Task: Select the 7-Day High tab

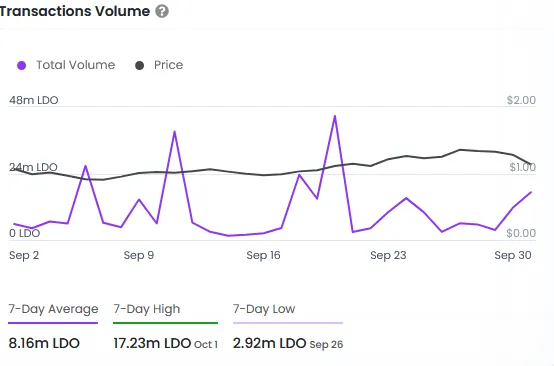Action: click(147, 309)
